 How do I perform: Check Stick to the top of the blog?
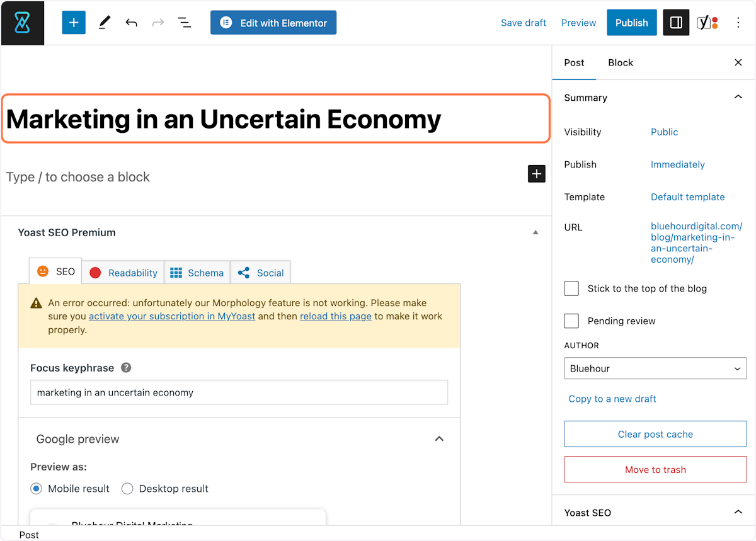pyautogui.click(x=571, y=288)
